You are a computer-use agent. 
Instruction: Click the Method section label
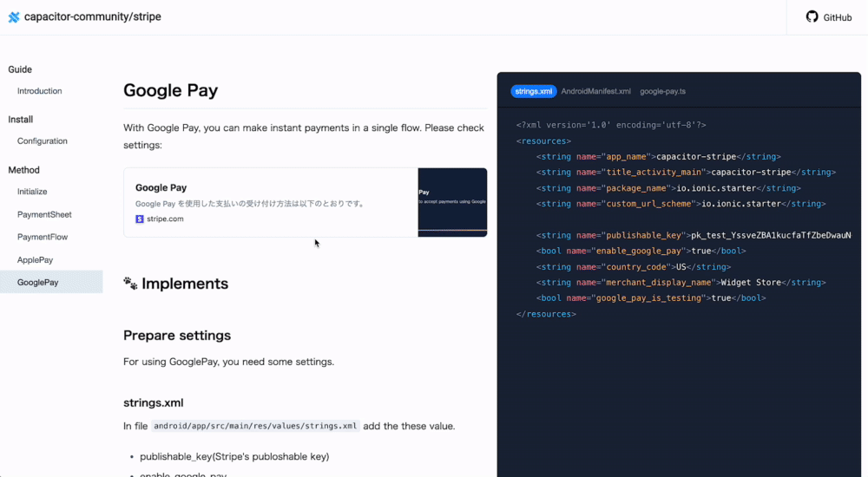tap(23, 170)
